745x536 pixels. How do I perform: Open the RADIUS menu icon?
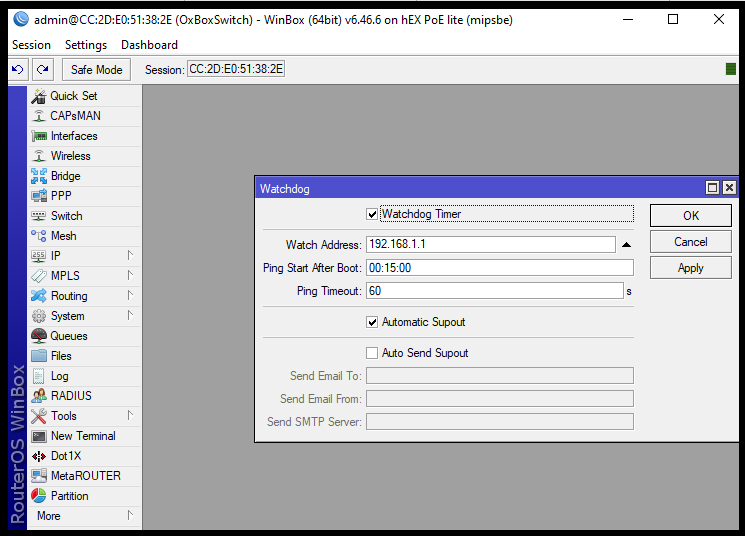39,396
